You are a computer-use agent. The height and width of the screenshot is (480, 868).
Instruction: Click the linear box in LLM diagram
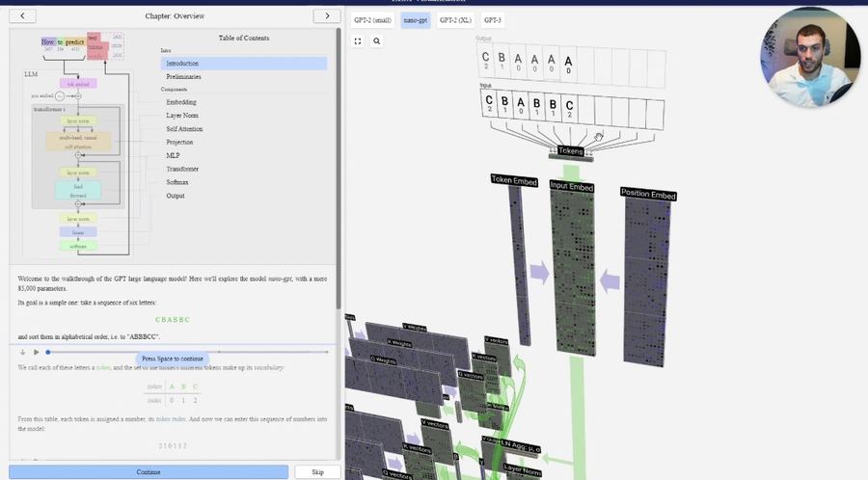pos(78,232)
